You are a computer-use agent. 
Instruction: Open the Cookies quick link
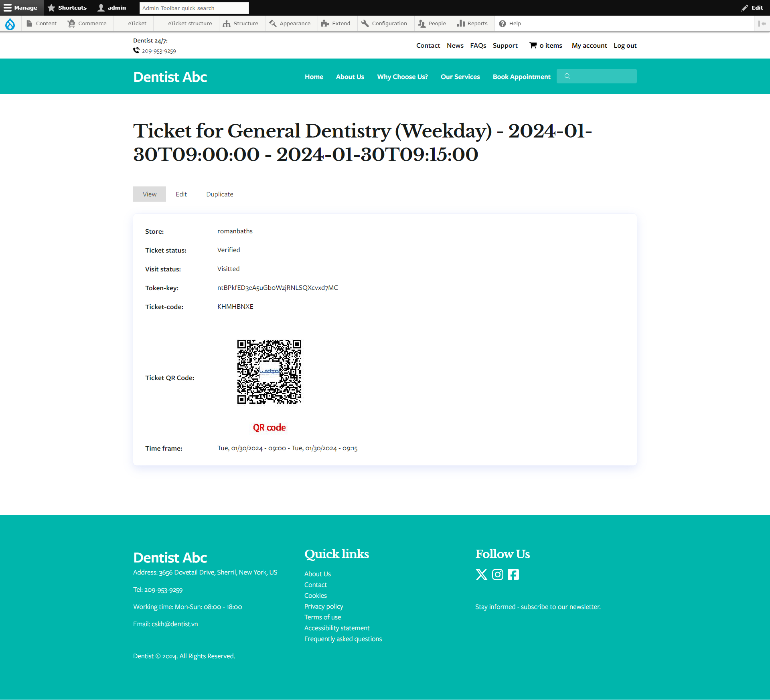[316, 595]
